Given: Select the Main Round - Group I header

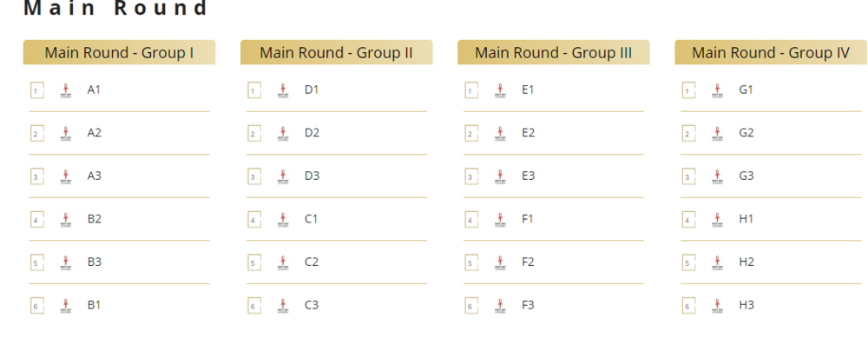Looking at the screenshot, I should click(119, 53).
